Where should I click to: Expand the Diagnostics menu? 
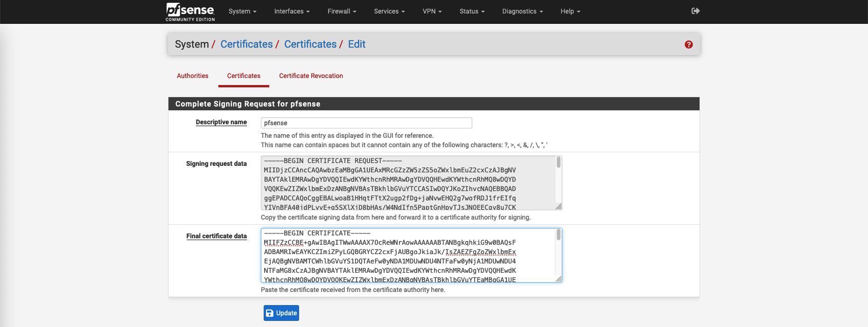pos(522,11)
